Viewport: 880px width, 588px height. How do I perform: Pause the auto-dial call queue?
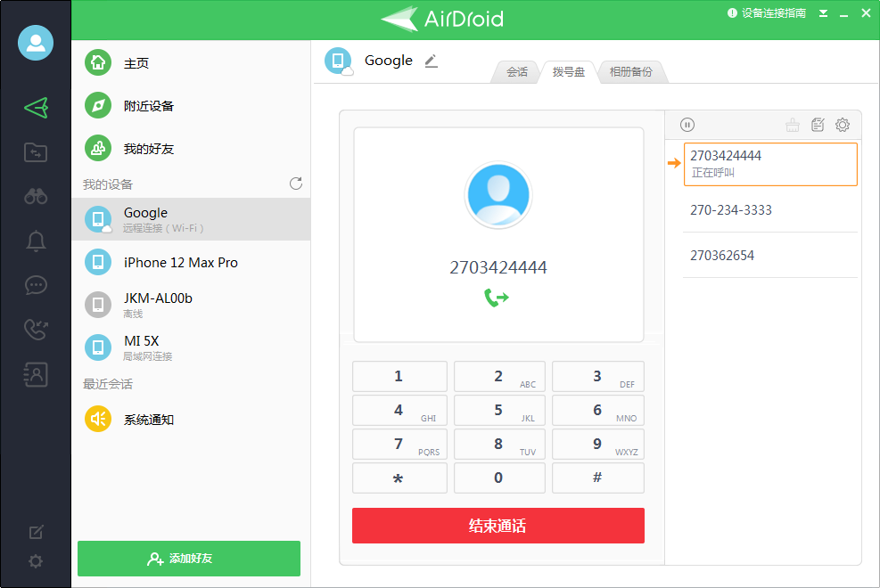(687, 125)
